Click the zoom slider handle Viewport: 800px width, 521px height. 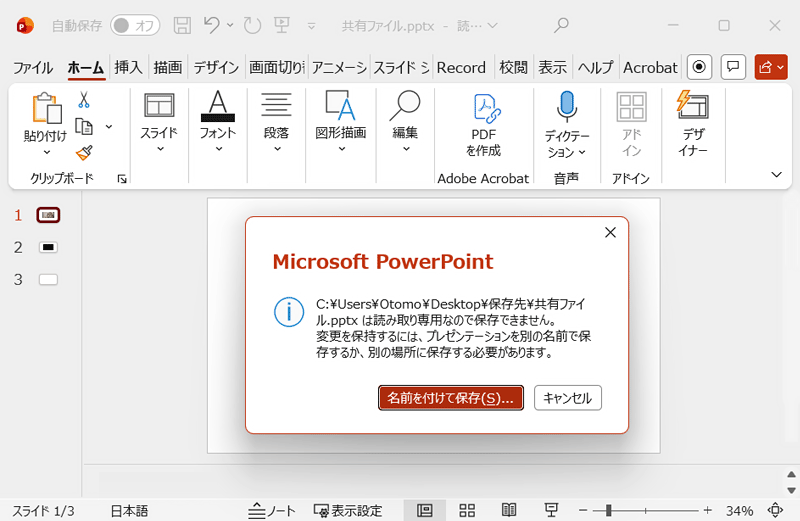tap(608, 510)
